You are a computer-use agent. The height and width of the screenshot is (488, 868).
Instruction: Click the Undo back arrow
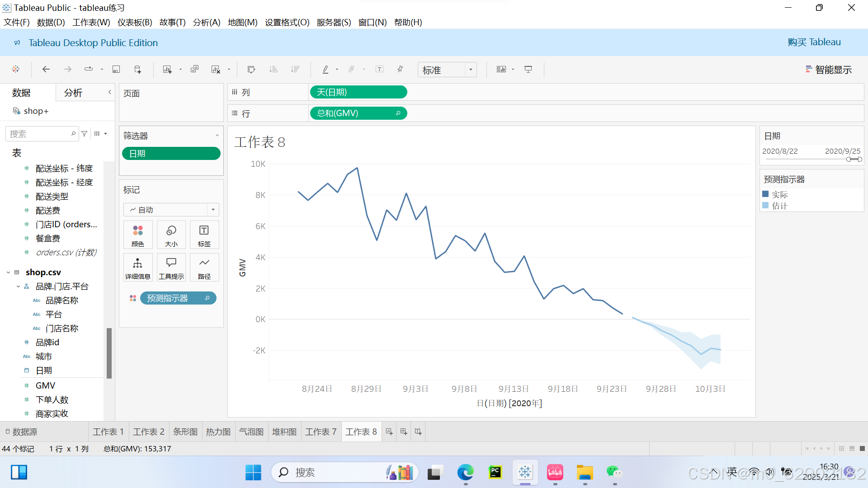coord(46,69)
